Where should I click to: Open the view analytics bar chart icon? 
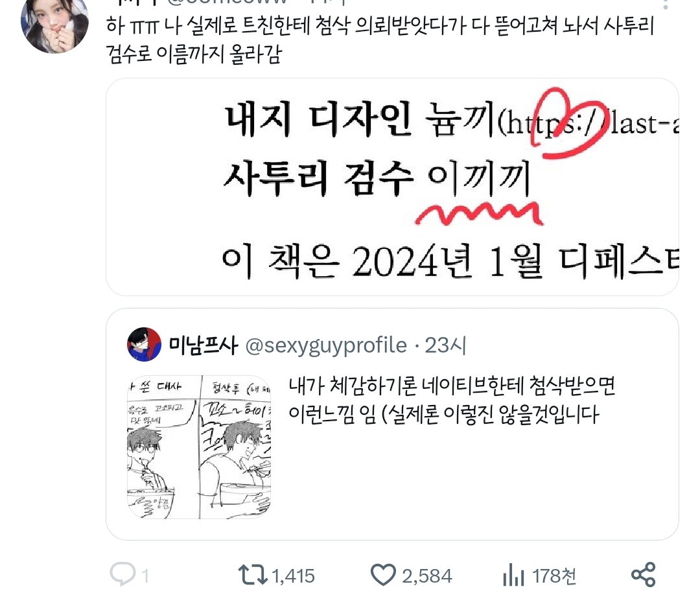(x=513, y=575)
